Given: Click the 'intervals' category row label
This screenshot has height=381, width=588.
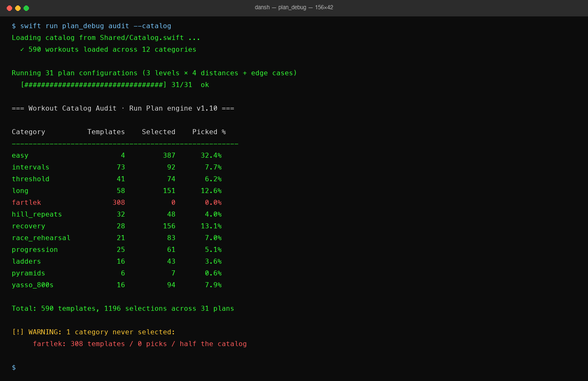Looking at the screenshot, I should [31, 167].
